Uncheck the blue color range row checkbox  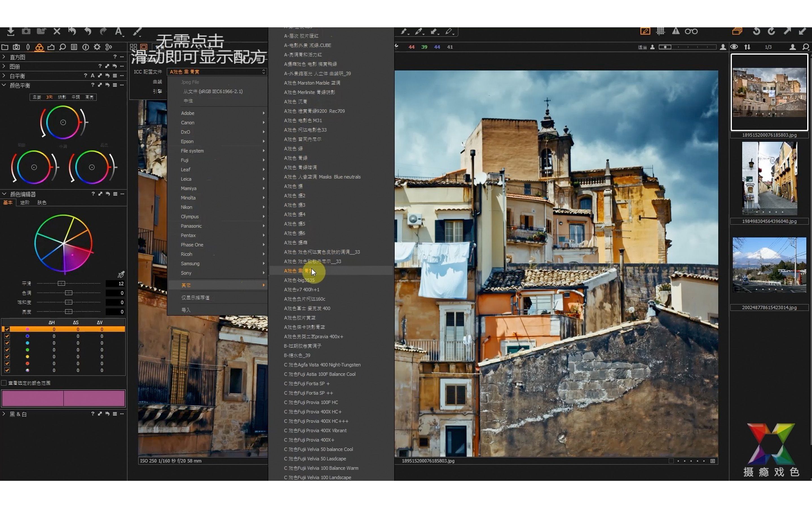click(7, 336)
